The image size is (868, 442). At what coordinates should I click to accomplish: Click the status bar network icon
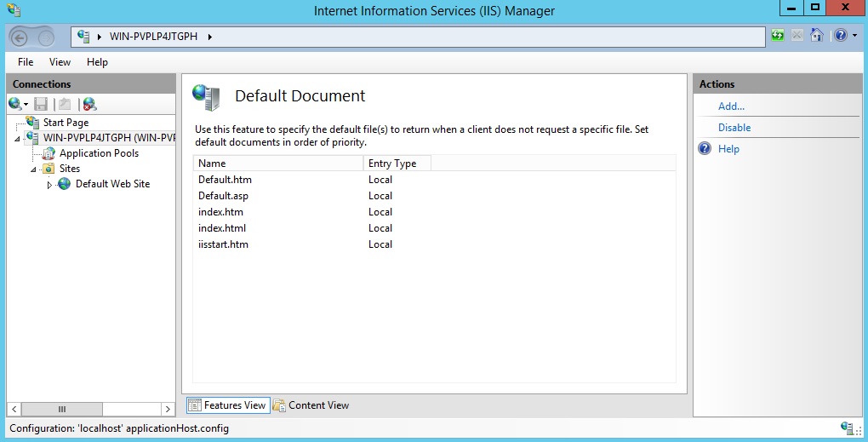[847, 428]
